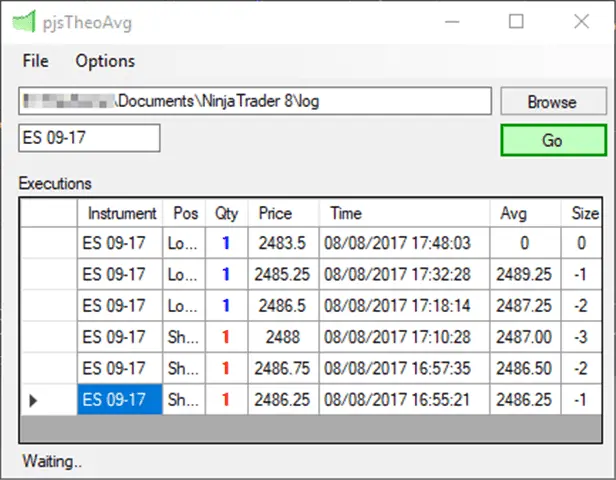Screen dimensions: 616x480
Task: Click time cell 08/08/2017 17:48:03
Action: (405, 243)
